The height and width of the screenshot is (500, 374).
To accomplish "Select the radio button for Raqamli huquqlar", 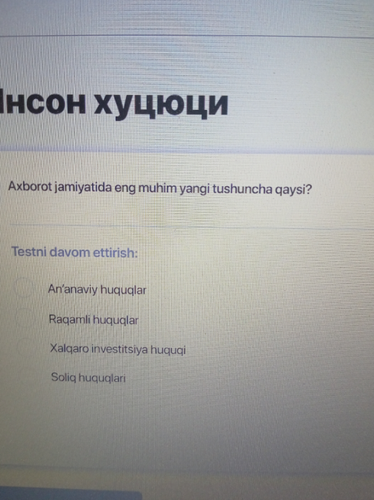I will 25,318.
